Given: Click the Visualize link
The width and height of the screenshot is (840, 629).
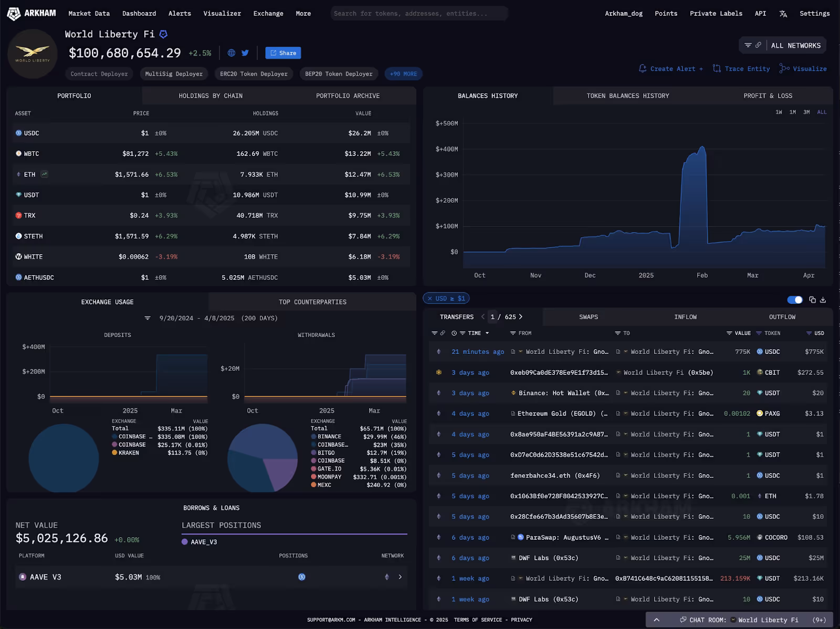Looking at the screenshot, I should [x=803, y=69].
